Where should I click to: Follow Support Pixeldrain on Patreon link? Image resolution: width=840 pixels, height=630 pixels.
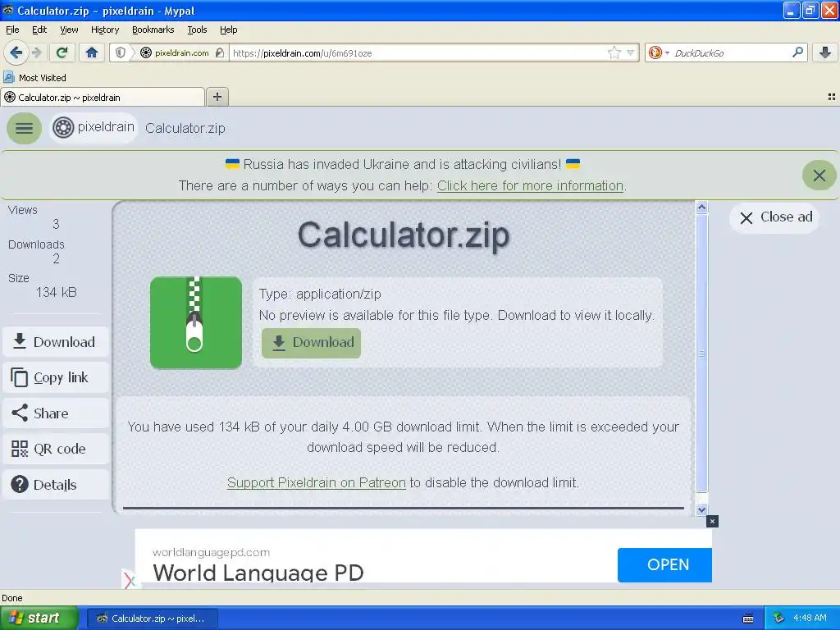[316, 482]
